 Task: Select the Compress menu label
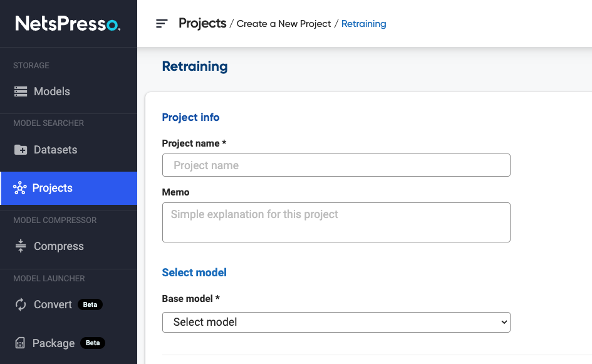click(59, 246)
